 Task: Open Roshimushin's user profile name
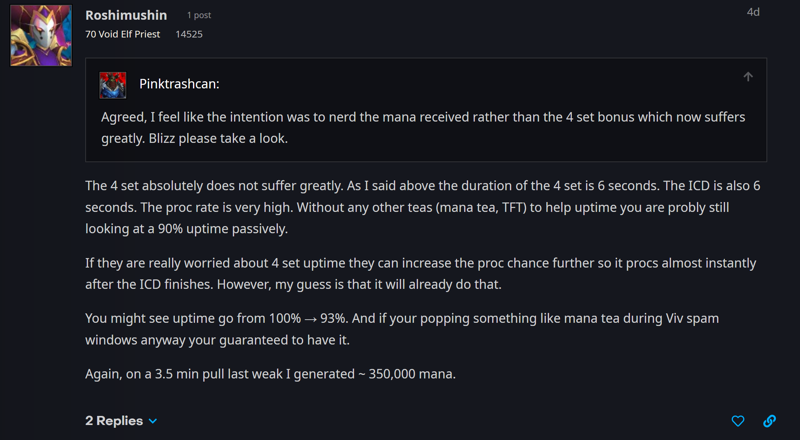click(126, 15)
